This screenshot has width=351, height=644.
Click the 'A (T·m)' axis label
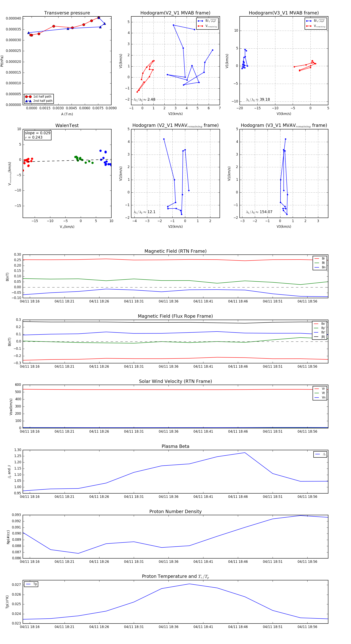tap(67, 114)
